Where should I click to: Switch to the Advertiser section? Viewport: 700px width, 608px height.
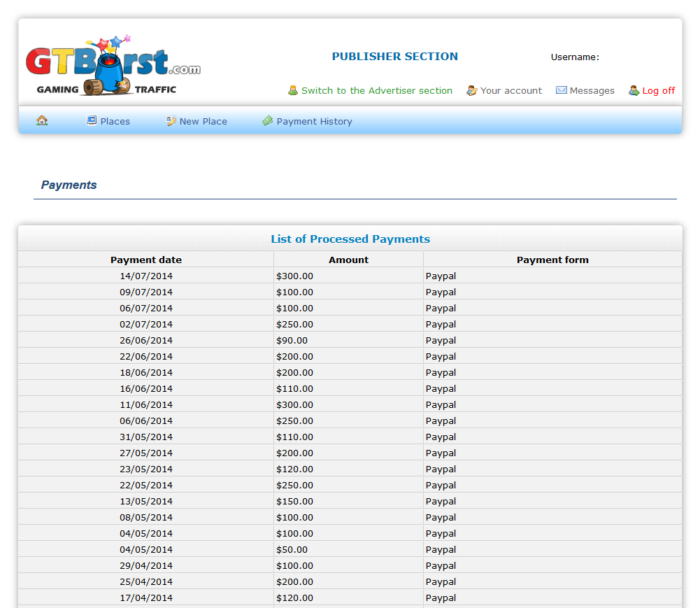tap(377, 91)
